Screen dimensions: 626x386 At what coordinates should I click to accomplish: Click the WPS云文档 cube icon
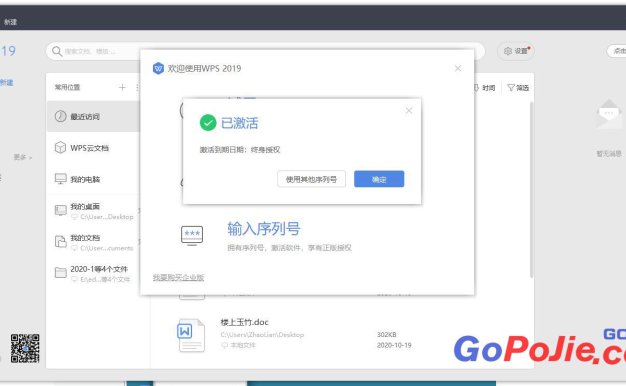click(60, 147)
